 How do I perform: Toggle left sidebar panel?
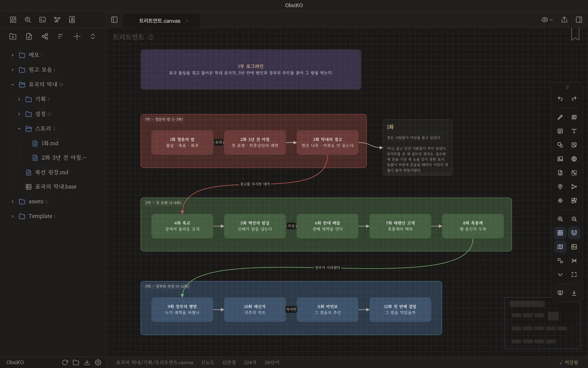pos(114,20)
